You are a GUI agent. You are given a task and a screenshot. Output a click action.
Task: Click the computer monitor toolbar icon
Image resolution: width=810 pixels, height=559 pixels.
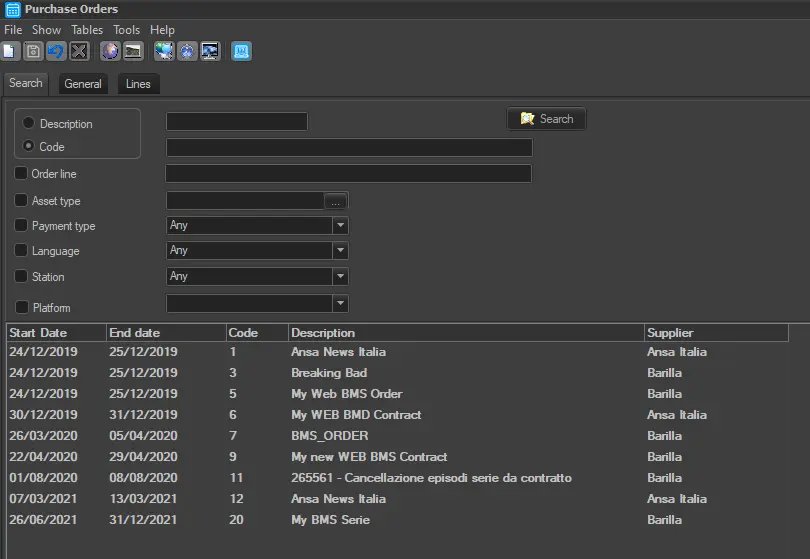coord(210,51)
